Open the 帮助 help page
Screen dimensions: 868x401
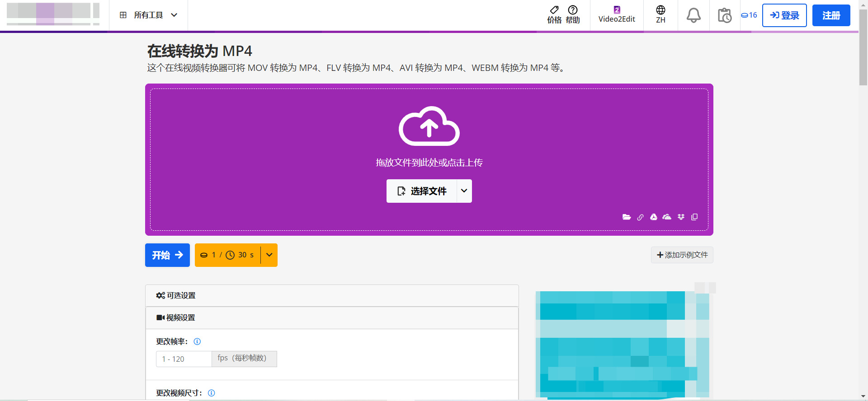point(573,15)
